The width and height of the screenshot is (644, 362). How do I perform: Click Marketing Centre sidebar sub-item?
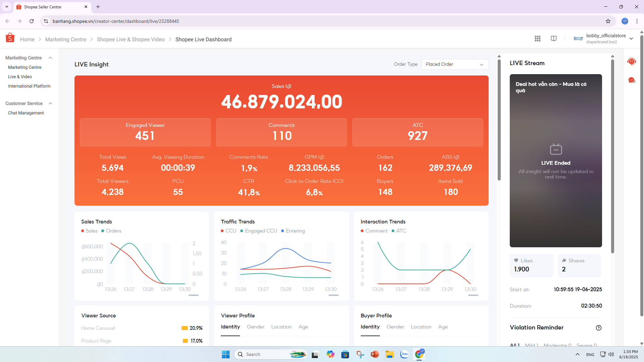(x=24, y=67)
